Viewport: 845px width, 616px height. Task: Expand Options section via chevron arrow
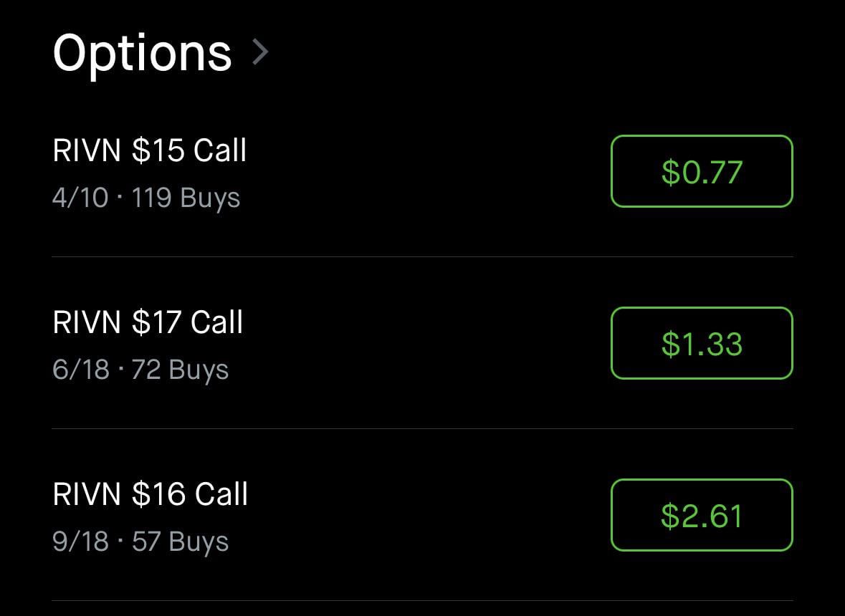click(261, 52)
